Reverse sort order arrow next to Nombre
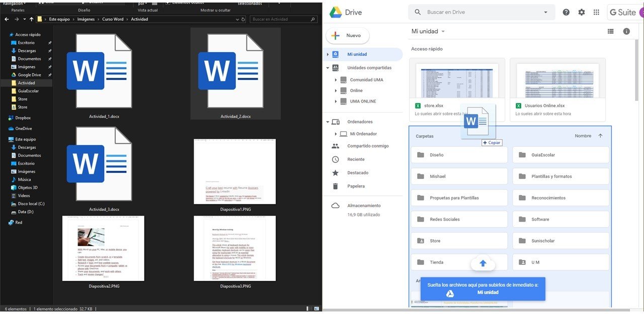This screenshot has width=644, height=314. click(x=600, y=136)
